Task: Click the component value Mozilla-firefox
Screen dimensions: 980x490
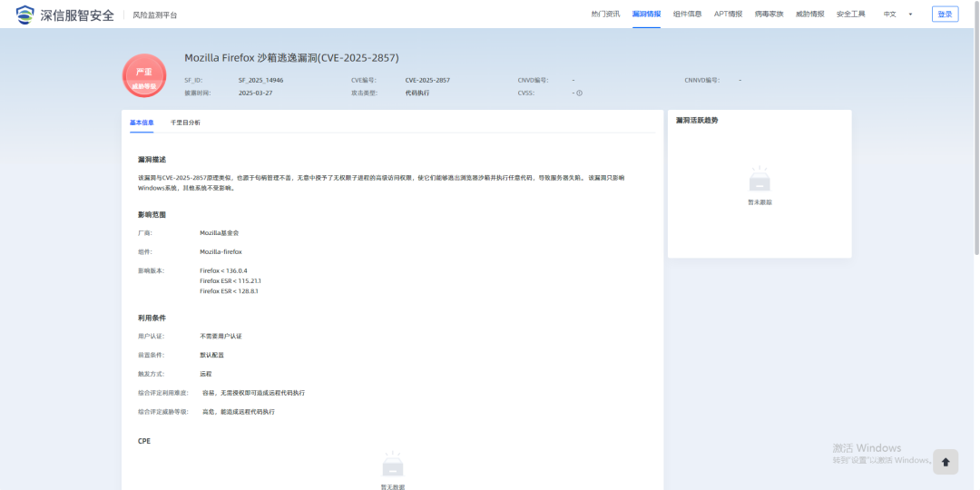Action: pos(220,252)
